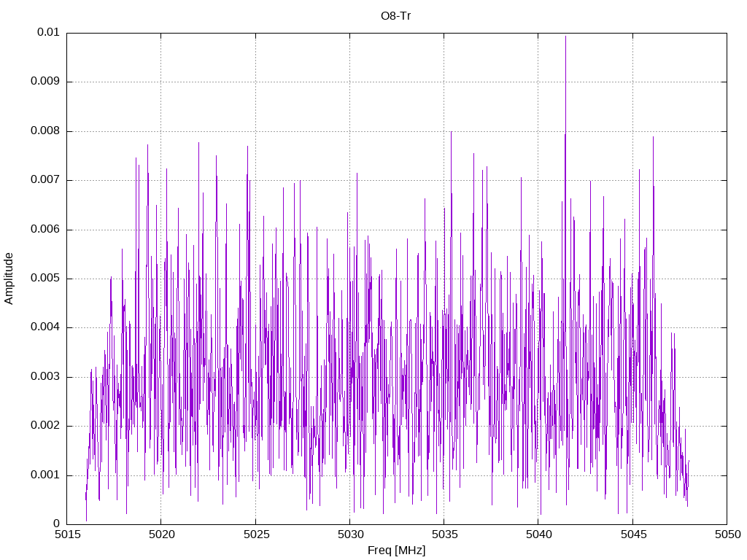Click the 5035 x-axis tick label
This screenshot has width=747, height=560.
click(x=445, y=534)
